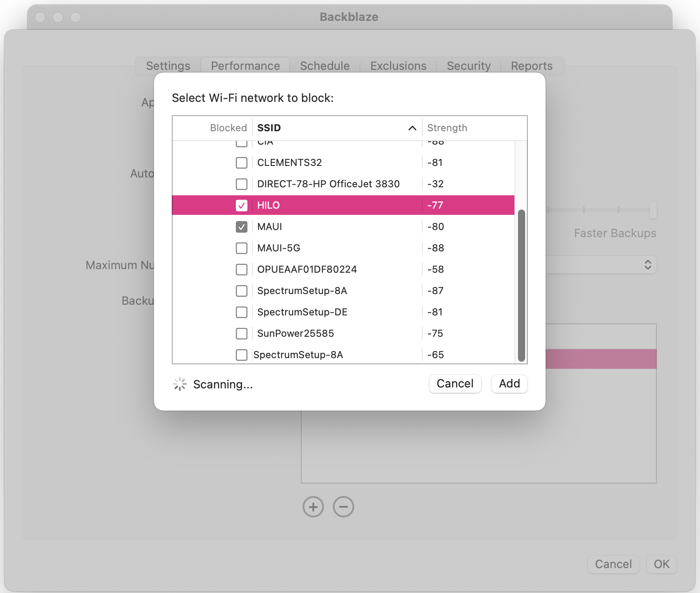Switch to the Reports tab
This screenshot has width=700, height=593.
click(532, 66)
